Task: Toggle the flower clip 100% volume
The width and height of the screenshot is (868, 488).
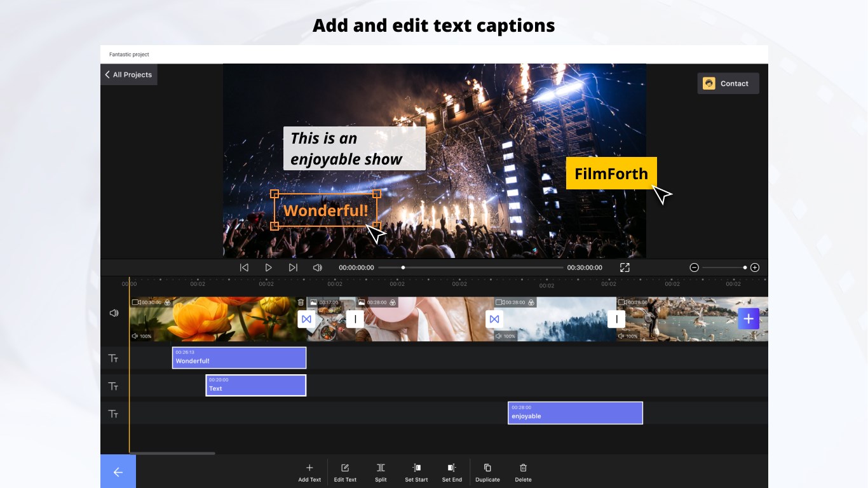Action: 142,336
